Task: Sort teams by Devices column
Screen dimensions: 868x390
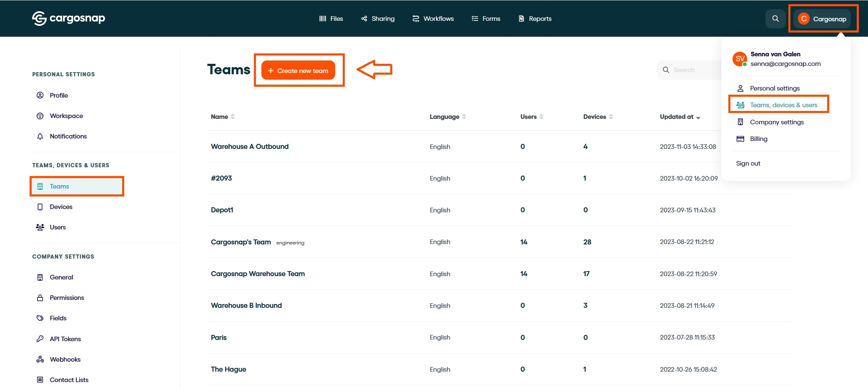Action: [x=598, y=117]
